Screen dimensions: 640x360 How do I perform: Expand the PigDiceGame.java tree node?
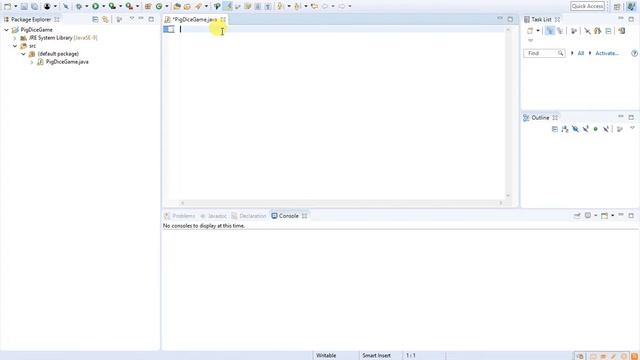[32, 62]
